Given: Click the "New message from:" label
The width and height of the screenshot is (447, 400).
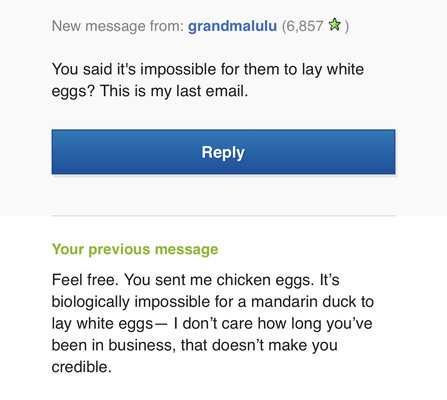Looking at the screenshot, I should click(x=118, y=26).
